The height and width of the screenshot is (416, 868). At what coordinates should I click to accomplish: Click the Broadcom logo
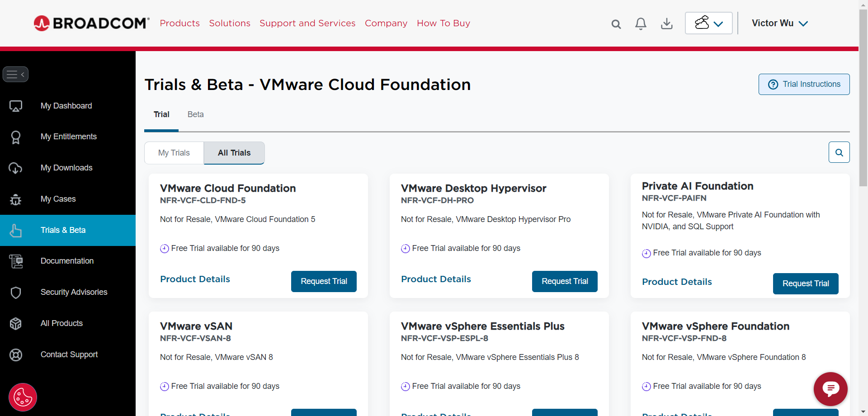pos(92,23)
